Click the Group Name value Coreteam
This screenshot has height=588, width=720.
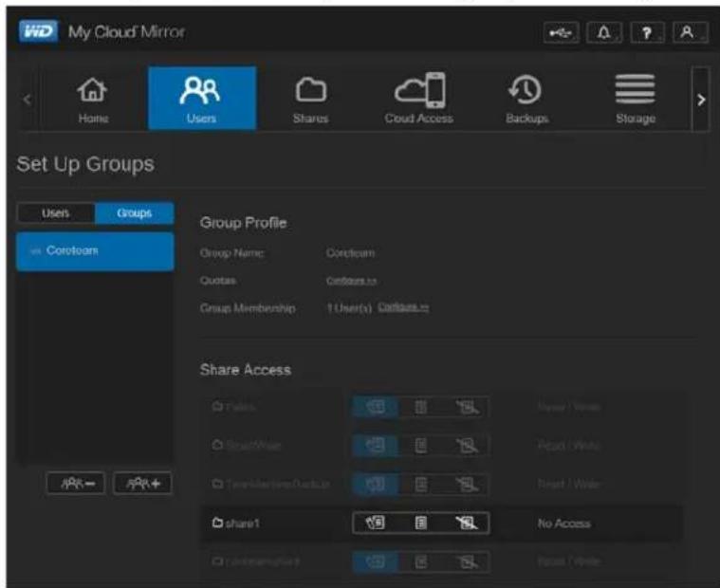pyautogui.click(x=350, y=253)
